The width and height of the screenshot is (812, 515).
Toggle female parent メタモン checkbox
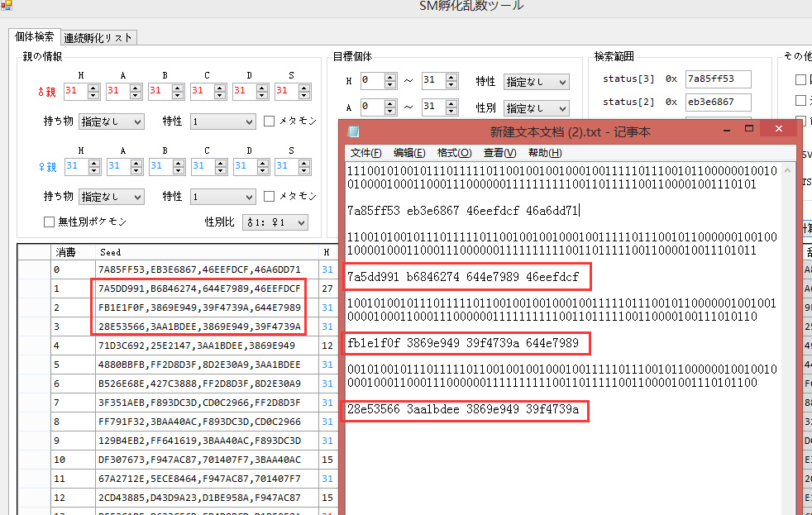click(270, 197)
